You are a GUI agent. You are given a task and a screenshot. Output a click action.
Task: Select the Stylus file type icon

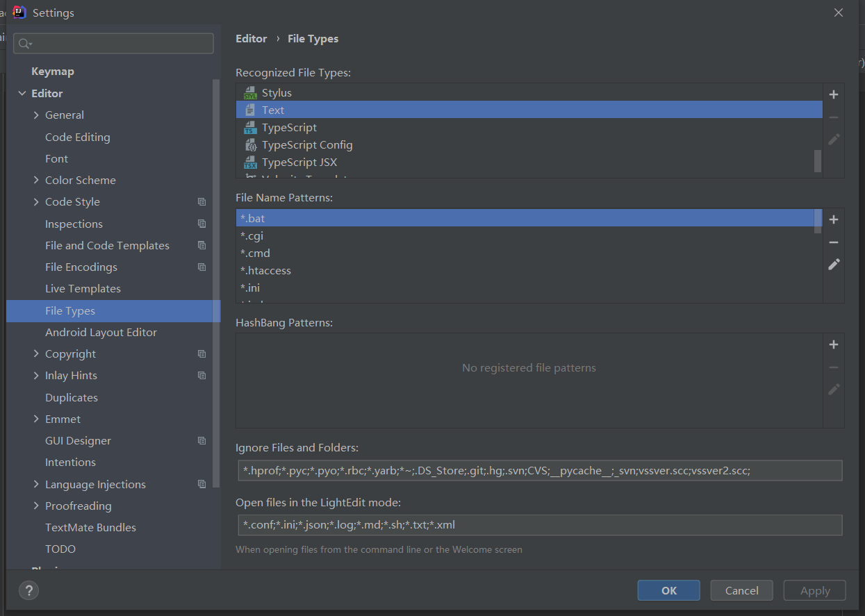pos(250,92)
